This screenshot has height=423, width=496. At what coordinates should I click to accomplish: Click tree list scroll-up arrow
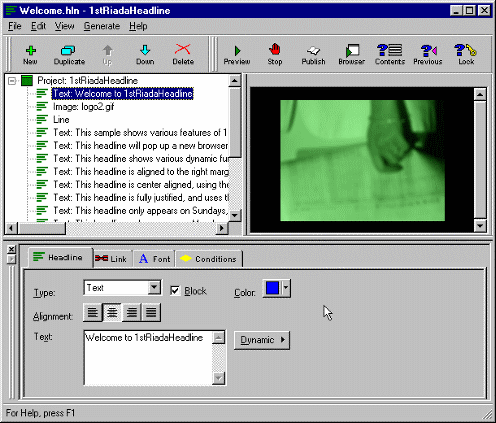(x=235, y=81)
